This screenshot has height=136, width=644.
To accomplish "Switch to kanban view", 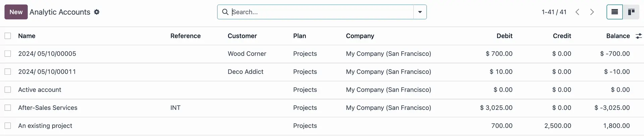I will pos(631,12).
